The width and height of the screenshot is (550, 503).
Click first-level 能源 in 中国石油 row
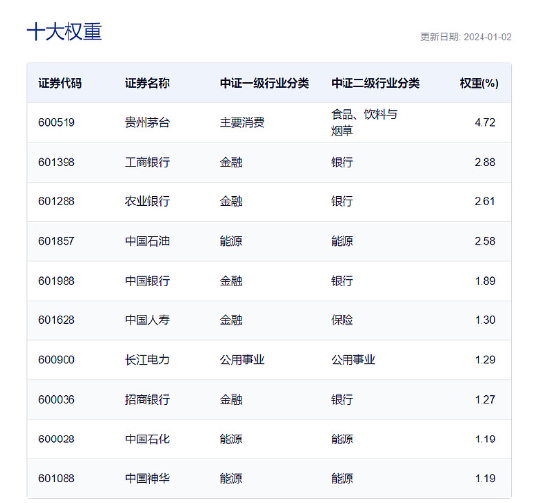tap(231, 241)
